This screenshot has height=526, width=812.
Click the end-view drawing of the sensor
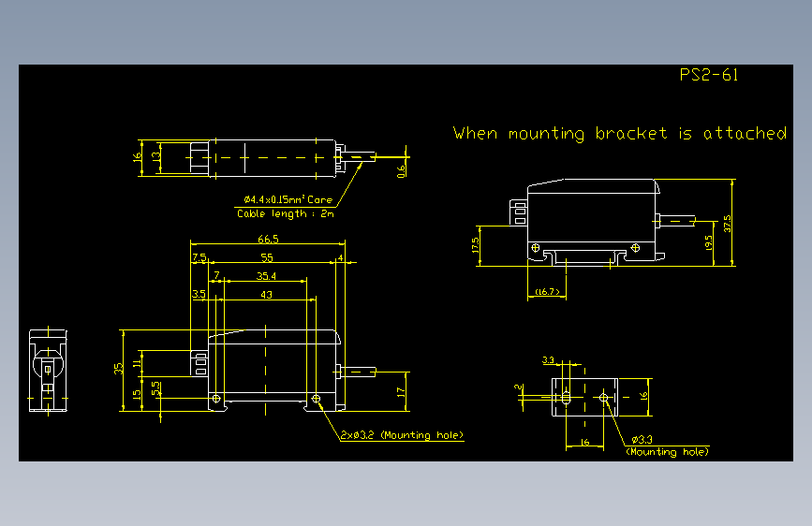48,371
